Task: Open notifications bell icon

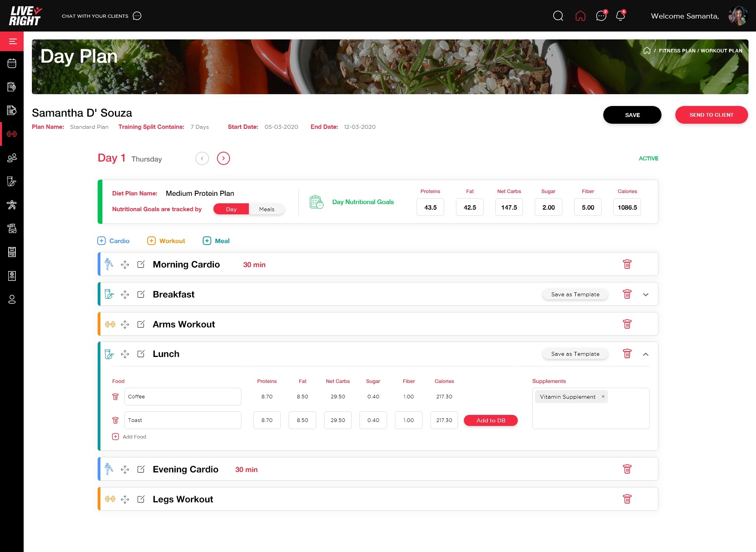Action: 620,16
